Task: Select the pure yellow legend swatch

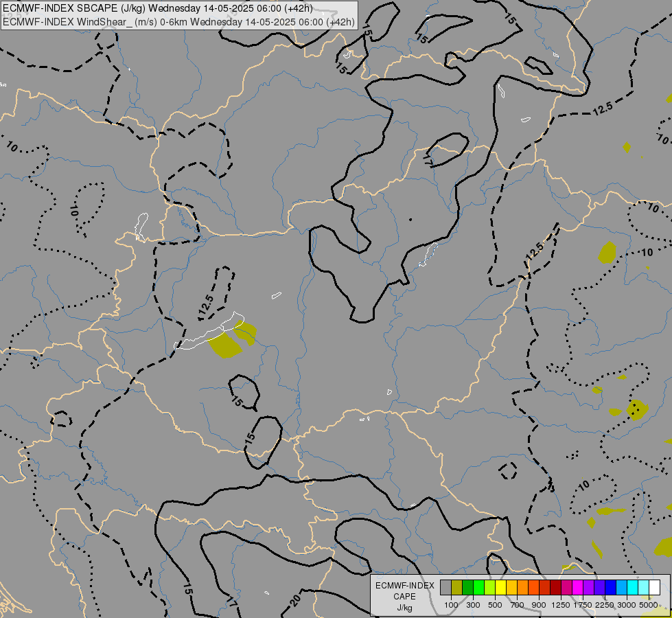Action: coord(500,588)
